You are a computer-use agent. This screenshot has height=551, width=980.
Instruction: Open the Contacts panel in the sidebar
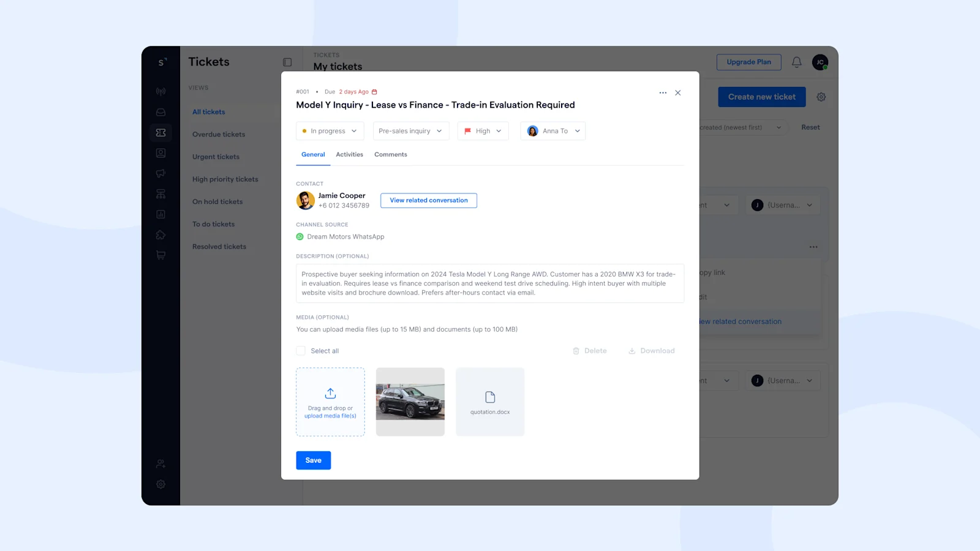tap(160, 152)
